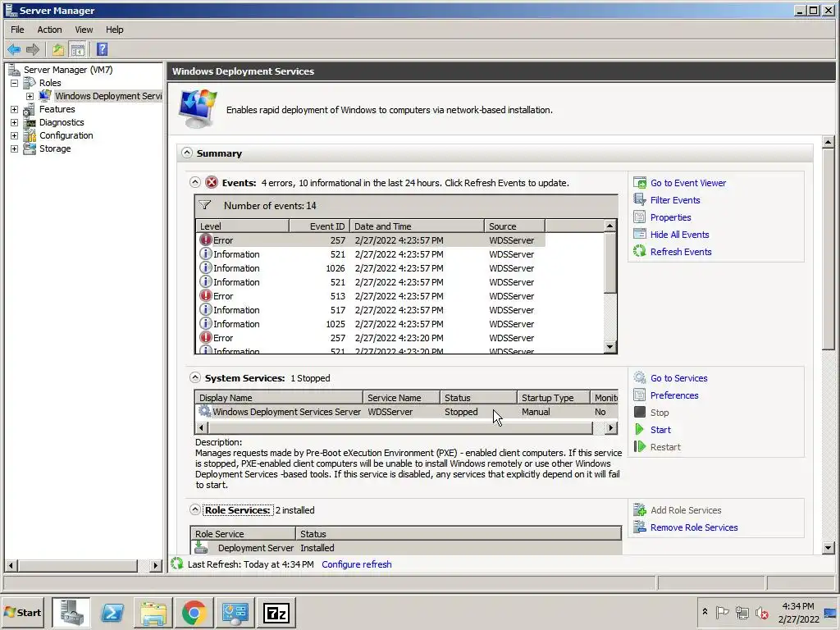Click the events Properties icon
This screenshot has height=630, width=840.
pos(640,217)
